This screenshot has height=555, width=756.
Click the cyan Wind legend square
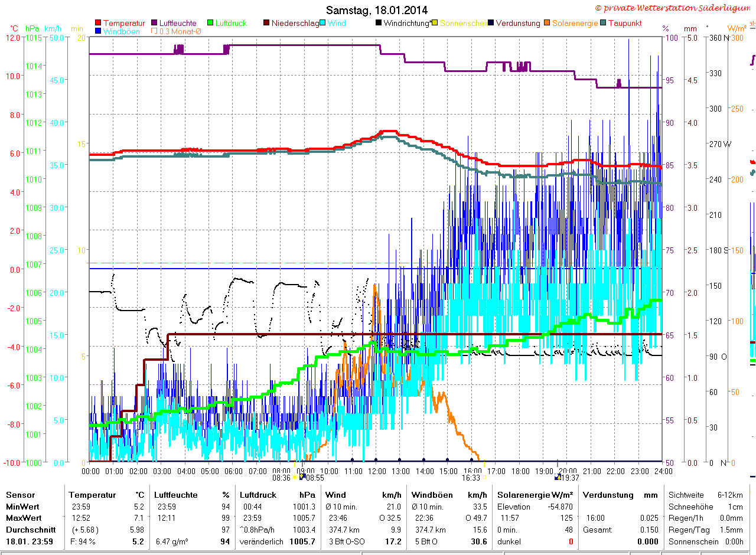[323, 23]
